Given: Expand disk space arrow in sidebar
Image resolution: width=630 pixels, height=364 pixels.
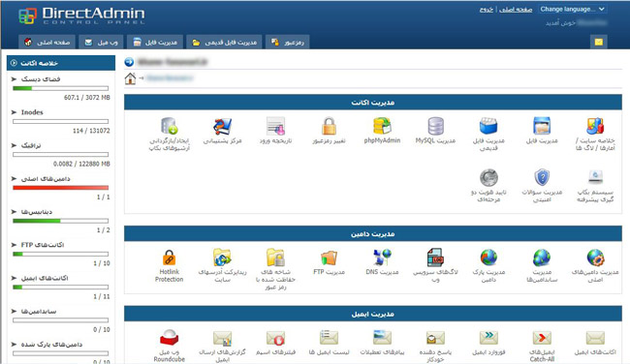Looking at the screenshot, I should pyautogui.click(x=15, y=79).
